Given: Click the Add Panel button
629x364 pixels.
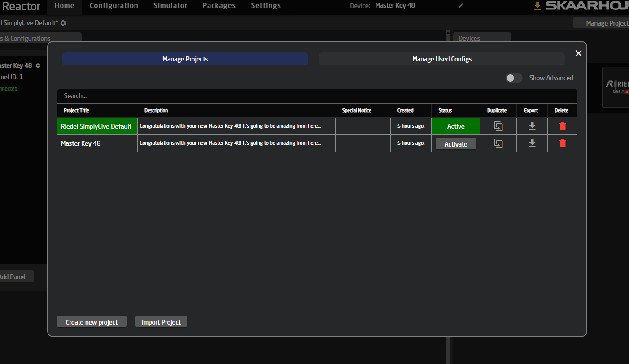Looking at the screenshot, I should (x=16, y=277).
